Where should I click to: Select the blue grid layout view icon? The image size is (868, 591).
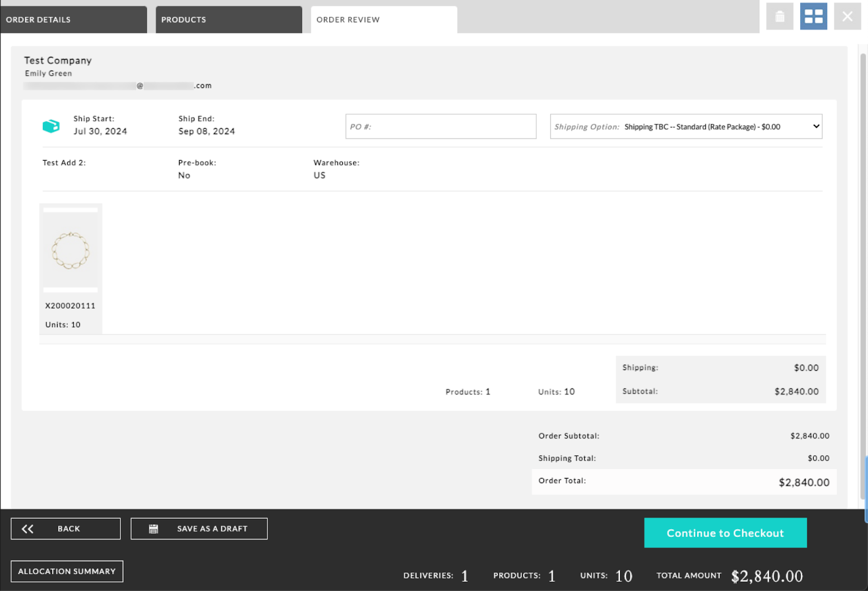click(813, 16)
